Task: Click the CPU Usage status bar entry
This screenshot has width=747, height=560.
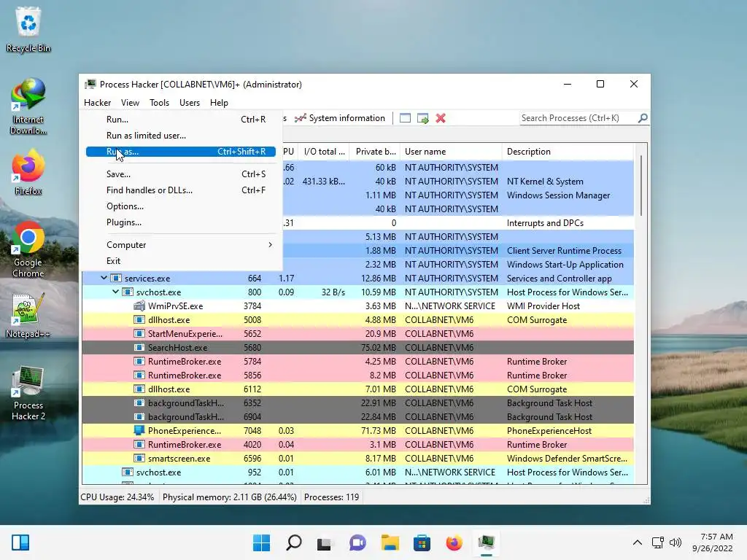Action: [x=117, y=497]
